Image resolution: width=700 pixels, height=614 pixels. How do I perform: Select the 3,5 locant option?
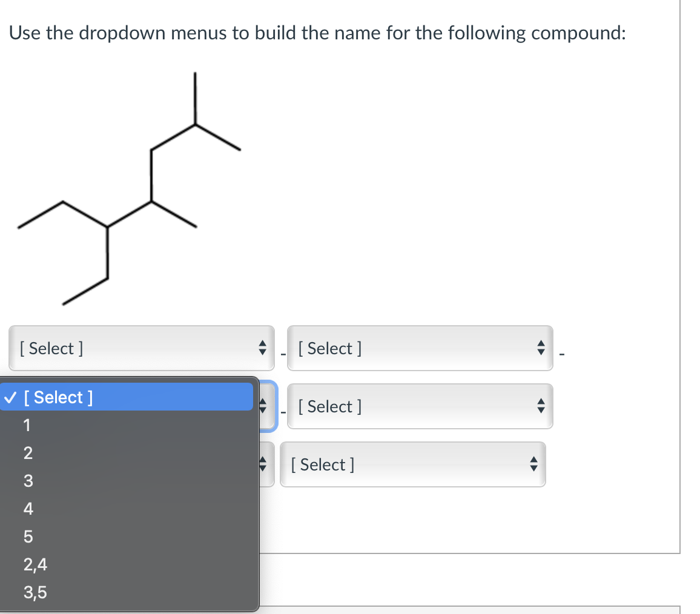(35, 592)
